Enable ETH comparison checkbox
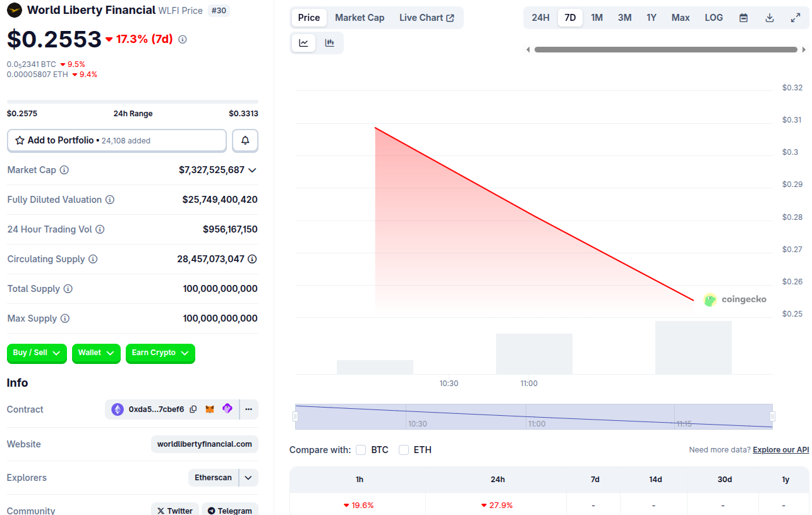Screen dimensions: 812x515 click(x=404, y=450)
